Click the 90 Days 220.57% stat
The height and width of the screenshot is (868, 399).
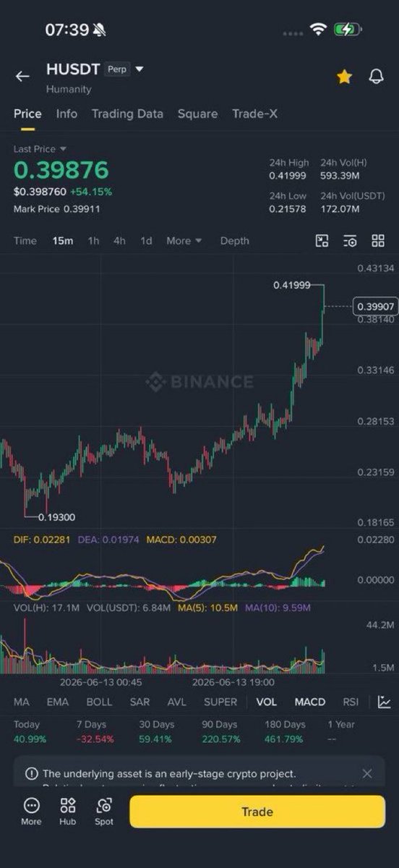221,732
